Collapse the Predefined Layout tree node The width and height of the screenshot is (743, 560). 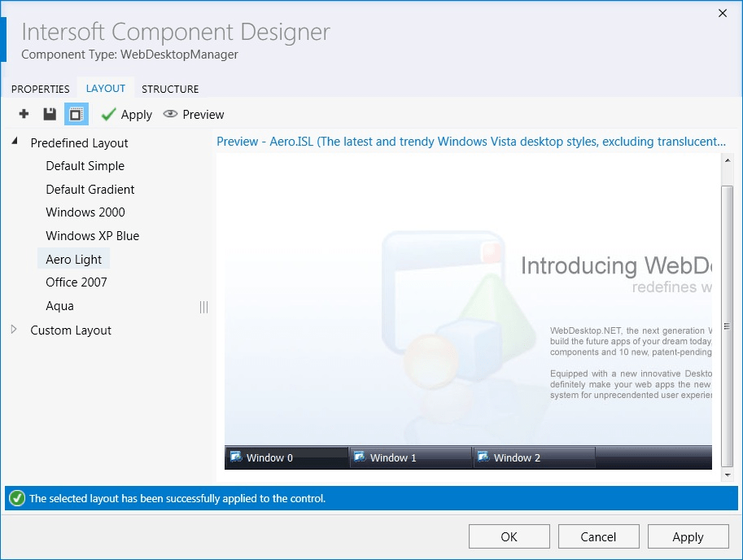(x=15, y=142)
